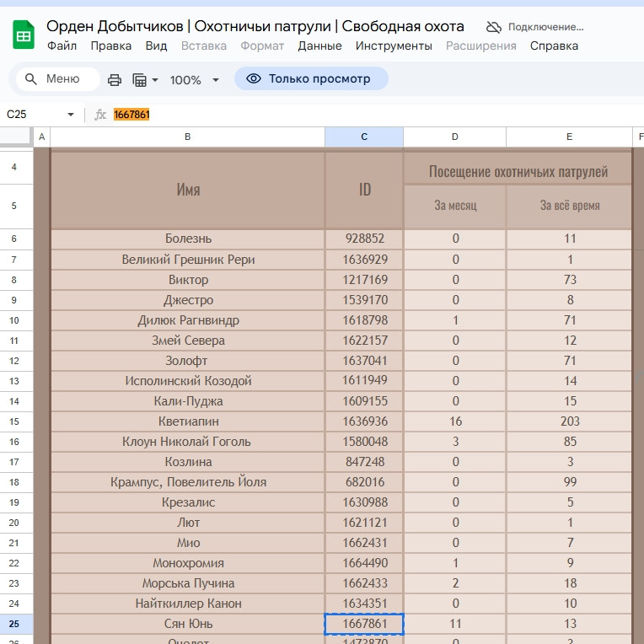Select column C header
The width and height of the screenshot is (644, 644).
pos(364,137)
